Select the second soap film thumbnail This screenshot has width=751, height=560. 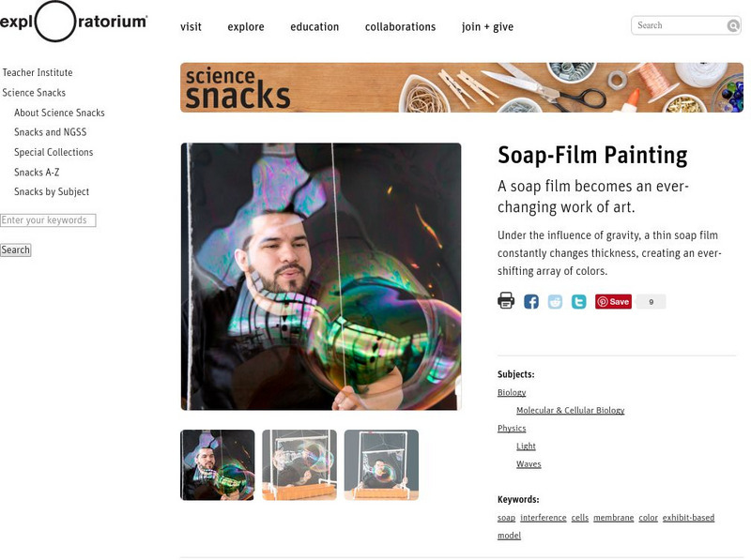299,464
